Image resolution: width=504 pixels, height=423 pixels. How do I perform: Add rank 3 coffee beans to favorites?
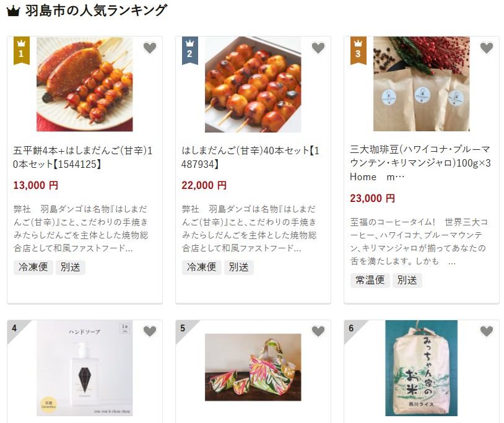[x=486, y=48]
